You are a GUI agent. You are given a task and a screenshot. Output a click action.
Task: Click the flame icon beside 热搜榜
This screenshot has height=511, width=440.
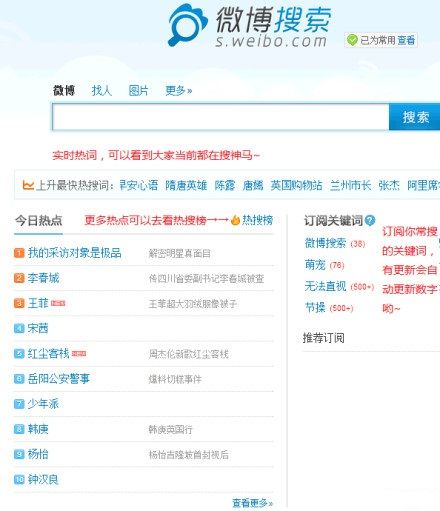[235, 220]
